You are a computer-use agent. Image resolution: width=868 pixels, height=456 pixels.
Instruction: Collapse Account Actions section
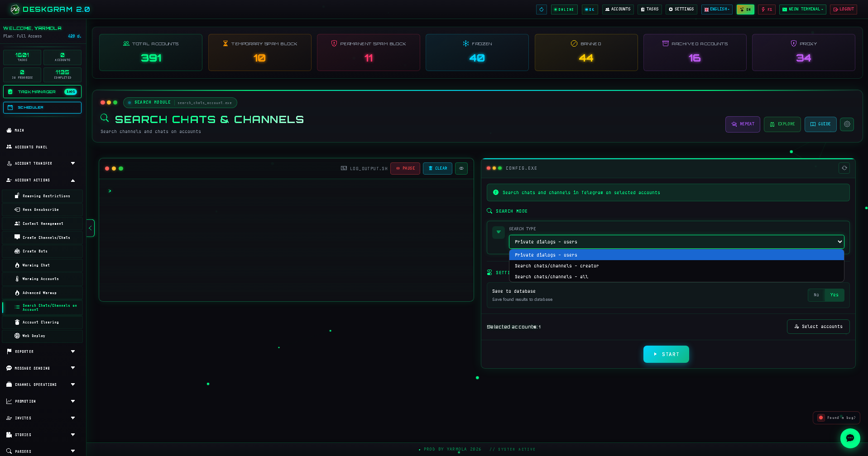coord(42,180)
